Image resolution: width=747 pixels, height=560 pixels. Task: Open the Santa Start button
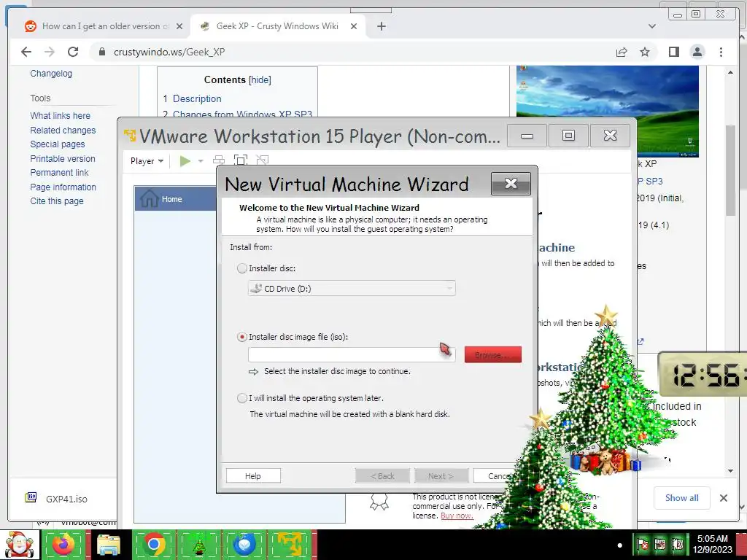pos(20,544)
